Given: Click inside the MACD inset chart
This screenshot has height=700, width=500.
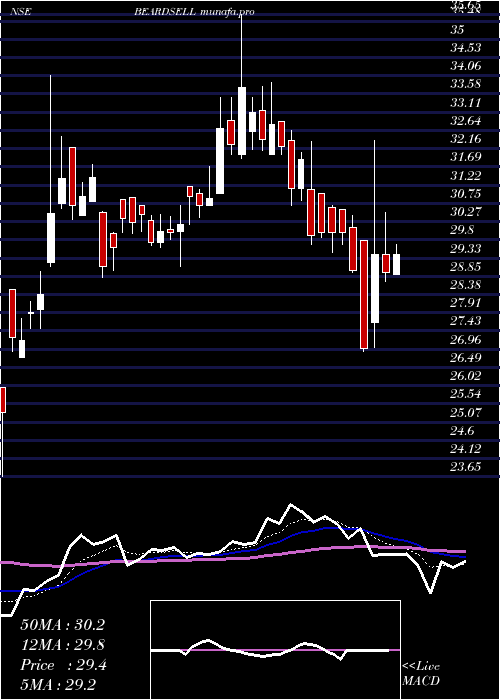Looking at the screenshot, I should tap(275, 650).
